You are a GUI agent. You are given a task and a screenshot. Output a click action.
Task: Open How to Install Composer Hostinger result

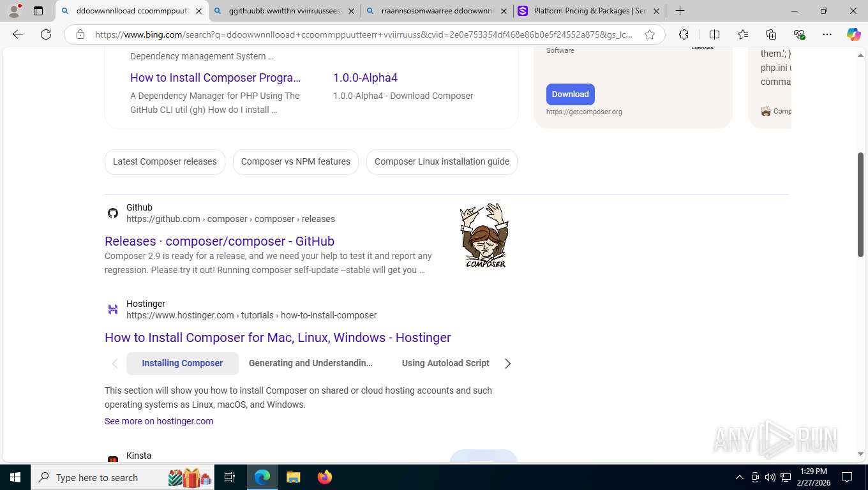(x=278, y=338)
